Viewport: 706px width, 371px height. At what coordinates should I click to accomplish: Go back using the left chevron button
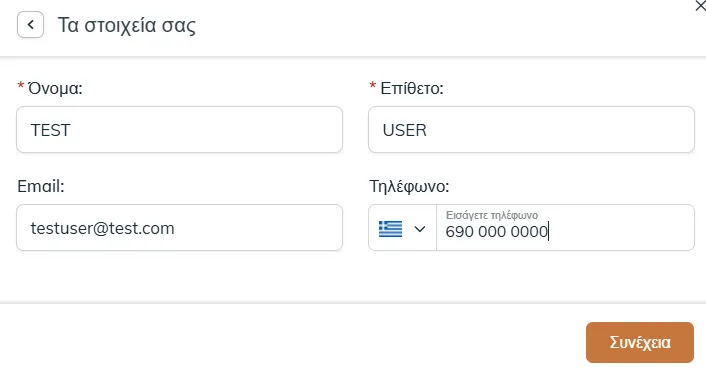(x=30, y=25)
